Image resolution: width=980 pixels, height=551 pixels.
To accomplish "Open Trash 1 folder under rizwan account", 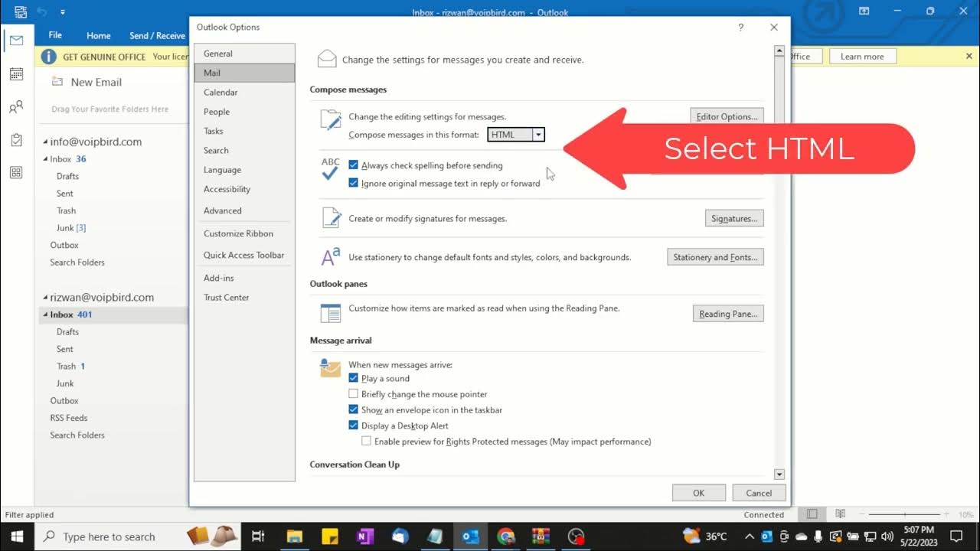I will [70, 366].
